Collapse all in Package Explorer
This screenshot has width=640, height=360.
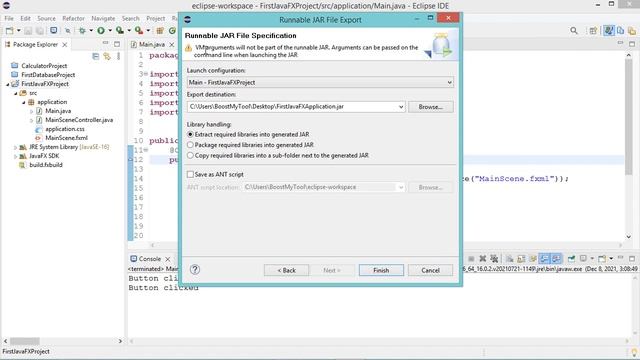(96, 56)
